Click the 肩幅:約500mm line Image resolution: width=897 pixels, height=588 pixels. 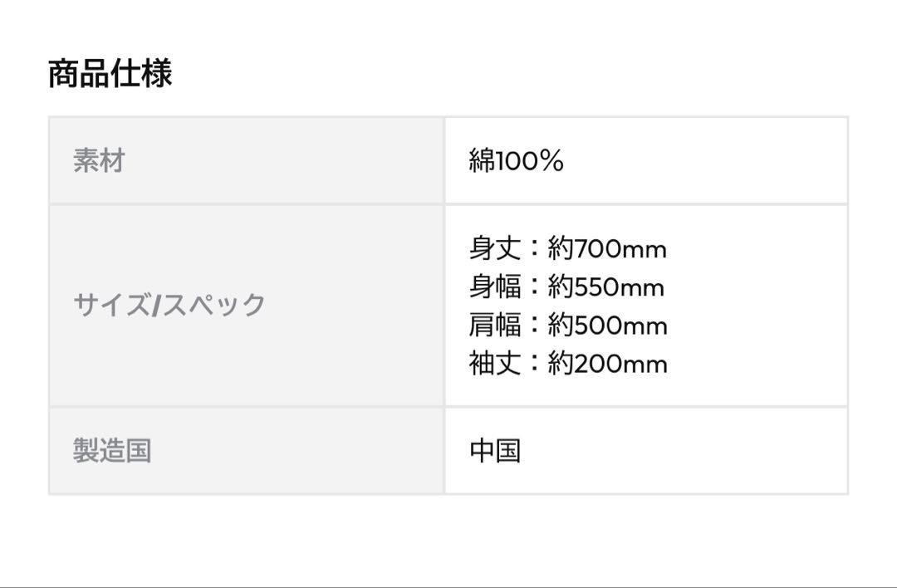[568, 325]
